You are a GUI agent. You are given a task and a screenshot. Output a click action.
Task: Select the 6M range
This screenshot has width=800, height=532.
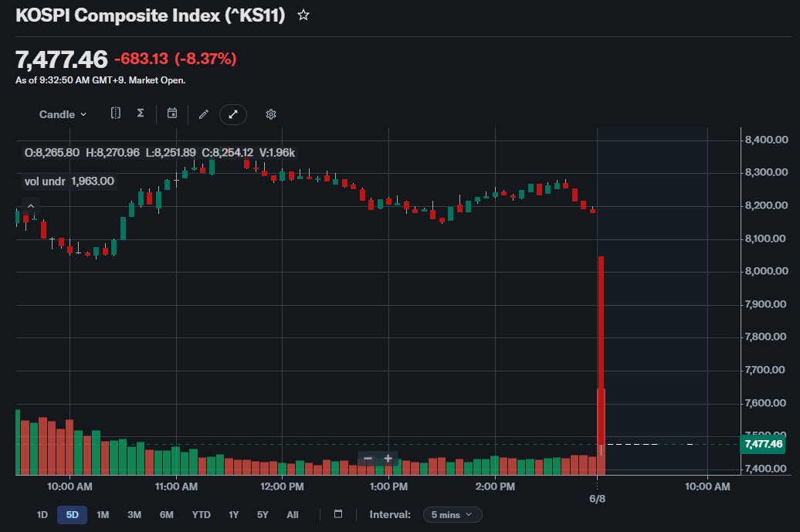(166, 515)
